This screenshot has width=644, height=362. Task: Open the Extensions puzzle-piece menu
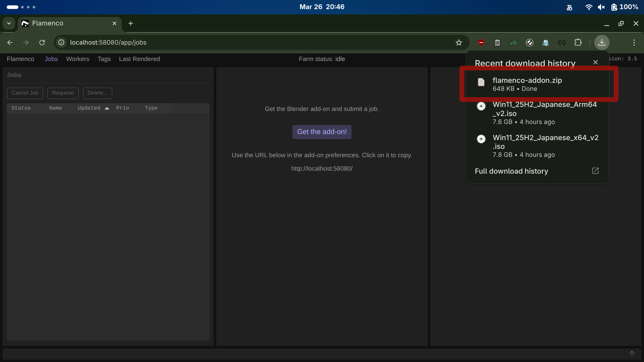pos(578,43)
